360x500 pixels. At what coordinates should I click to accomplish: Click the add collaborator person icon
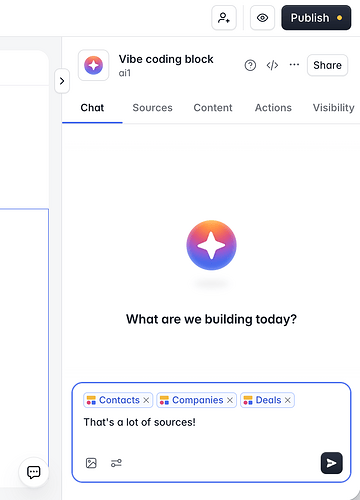pyautogui.click(x=224, y=18)
